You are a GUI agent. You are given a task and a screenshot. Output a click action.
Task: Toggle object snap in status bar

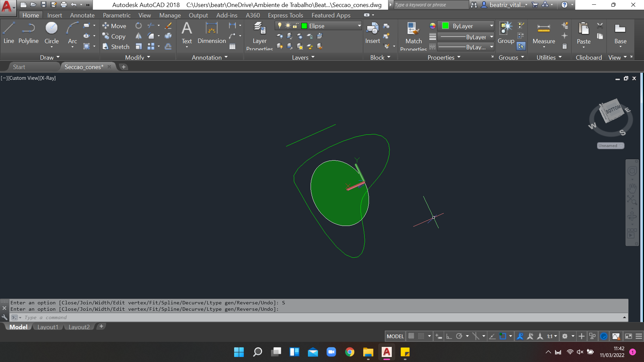[x=503, y=336]
